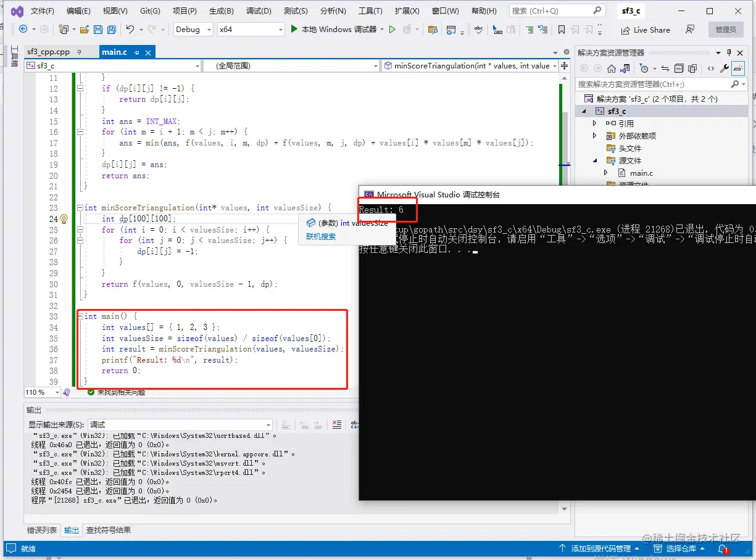Open the 调试(D) debug menu
756x560 pixels.
[259, 11]
